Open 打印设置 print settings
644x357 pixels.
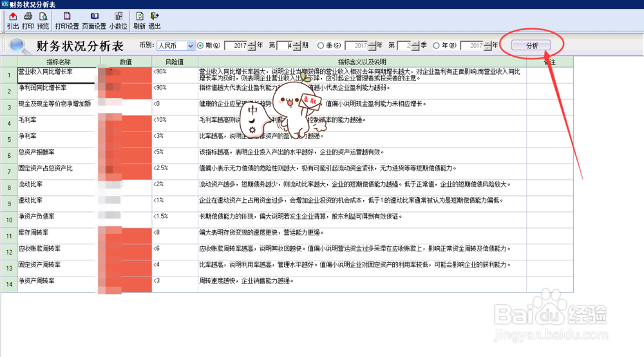67,21
